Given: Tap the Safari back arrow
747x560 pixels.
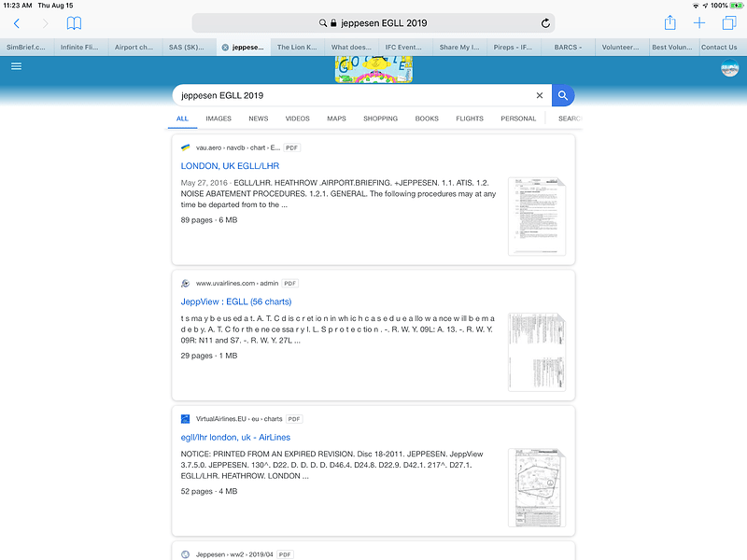Looking at the screenshot, I should tap(17, 23).
